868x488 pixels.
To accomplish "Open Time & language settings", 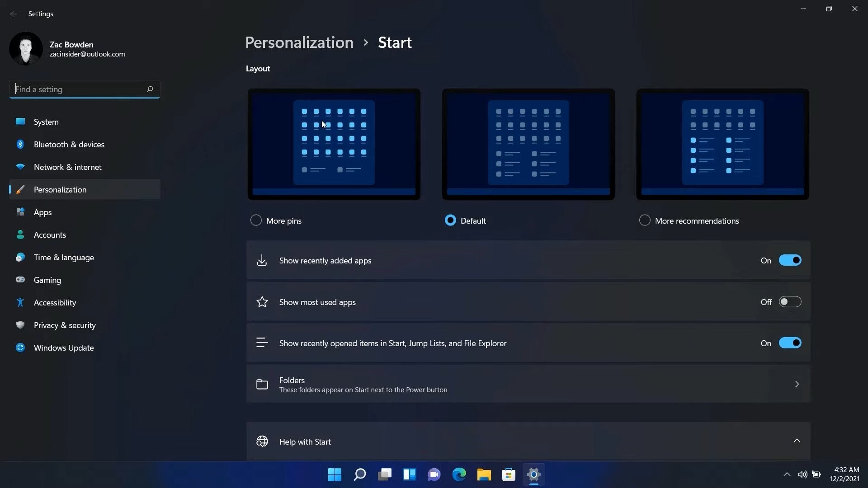I will (64, 257).
